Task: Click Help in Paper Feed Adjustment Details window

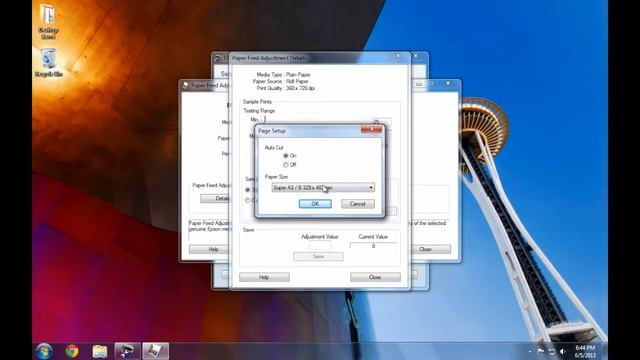Action: coord(264,277)
